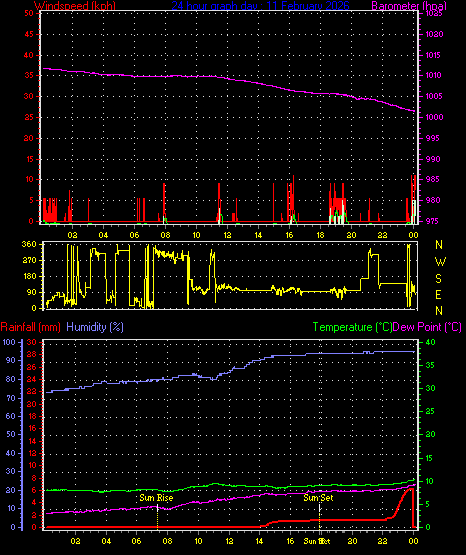Click the 'Dew Point (°C)' legend label
The image size is (466, 555).
pyautogui.click(x=427, y=327)
